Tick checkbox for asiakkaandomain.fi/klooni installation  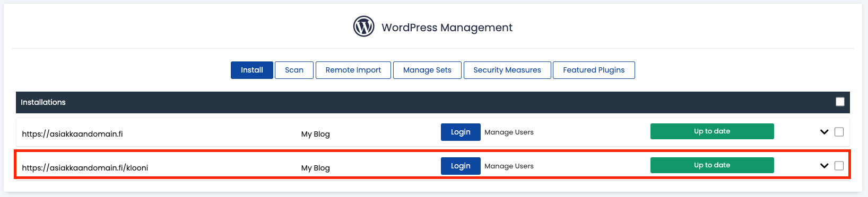[839, 166]
